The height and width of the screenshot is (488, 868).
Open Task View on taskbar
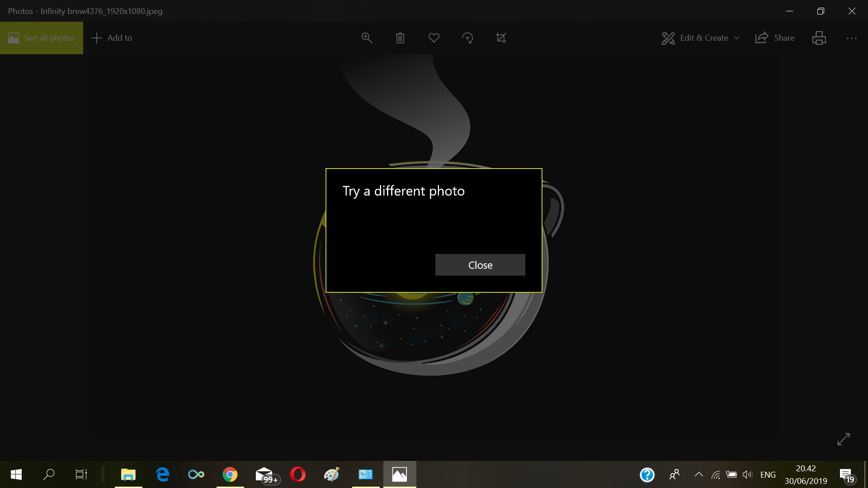click(81, 474)
